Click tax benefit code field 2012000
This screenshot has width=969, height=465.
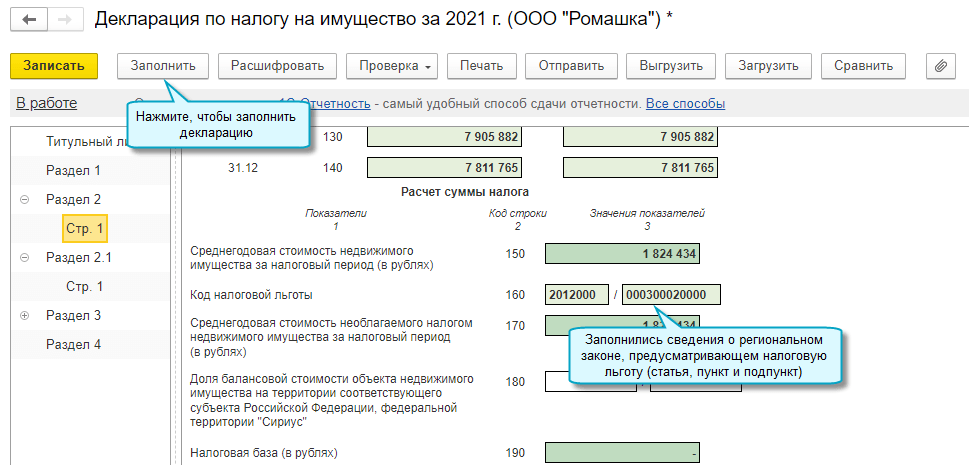click(578, 295)
